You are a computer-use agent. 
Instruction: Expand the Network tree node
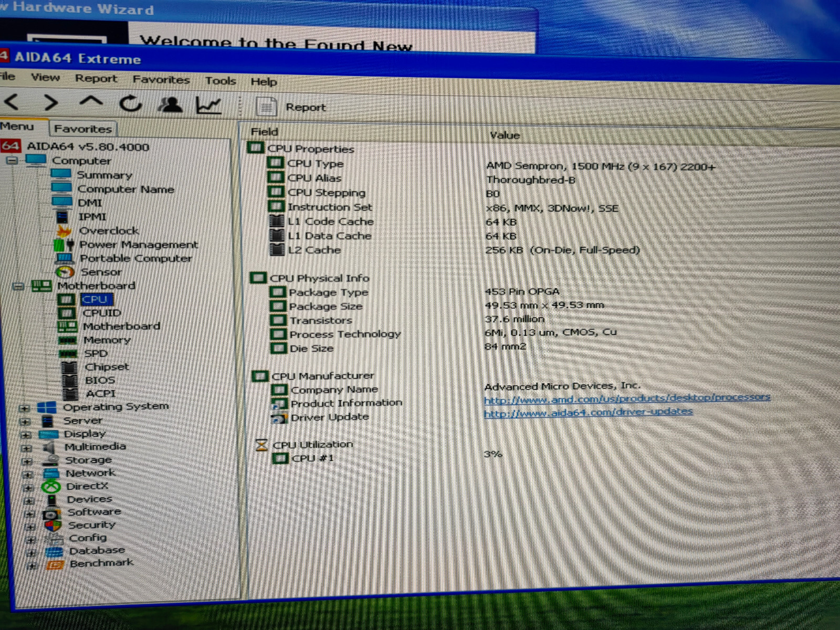coord(28,474)
